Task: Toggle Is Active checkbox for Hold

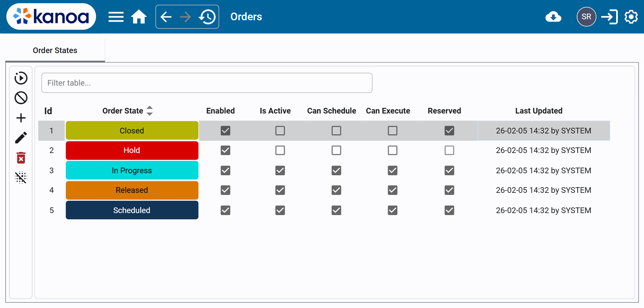Action: tap(280, 150)
